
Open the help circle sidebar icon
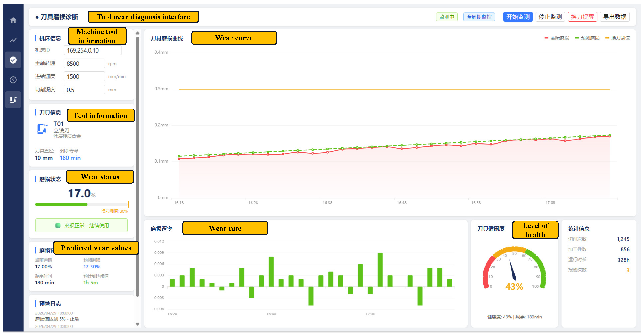pyautogui.click(x=13, y=80)
